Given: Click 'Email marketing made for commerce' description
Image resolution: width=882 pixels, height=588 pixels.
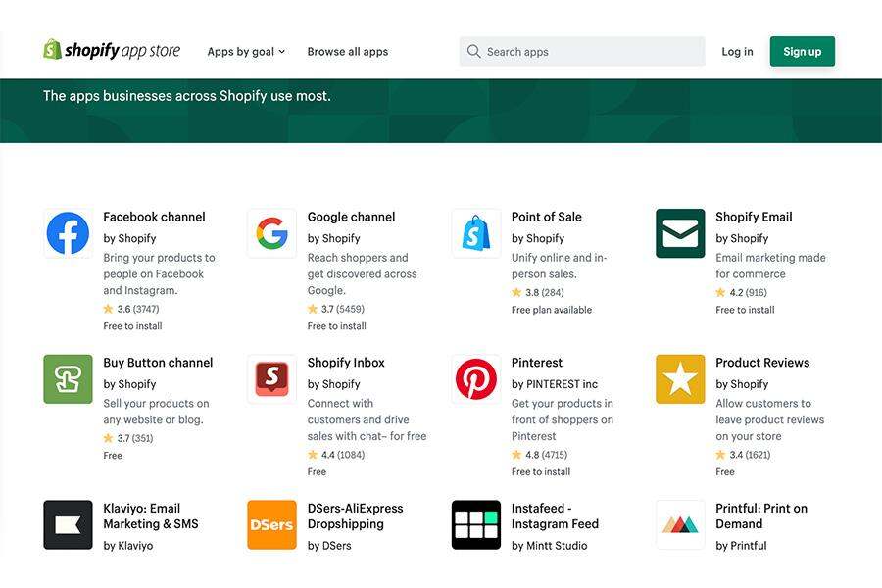Looking at the screenshot, I should click(x=770, y=266).
